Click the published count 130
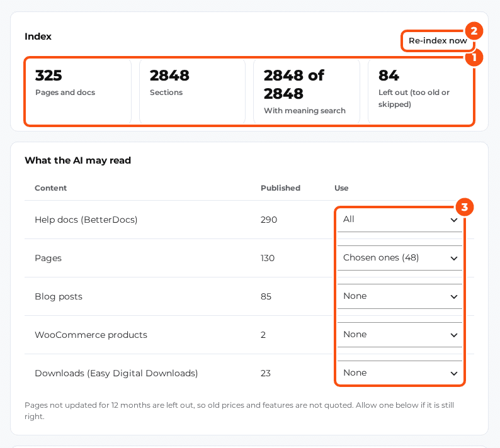Image resolution: width=500 pixels, height=448 pixels. (268, 258)
